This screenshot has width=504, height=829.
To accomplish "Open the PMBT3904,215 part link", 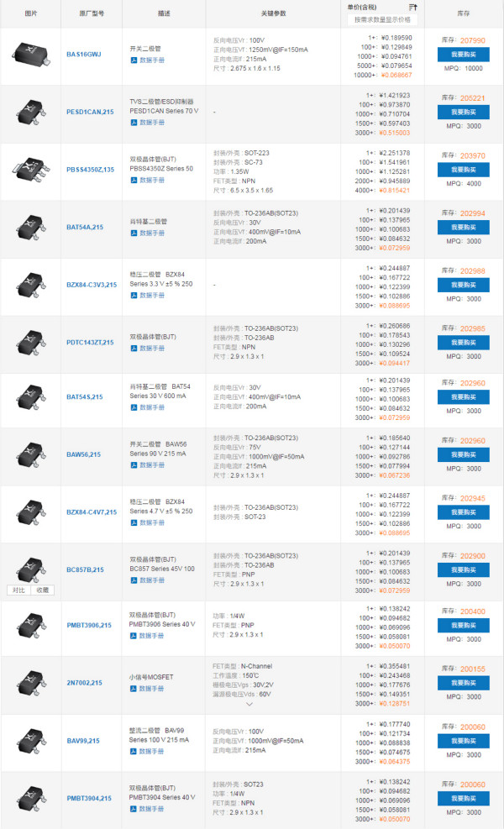I will click(x=89, y=799).
